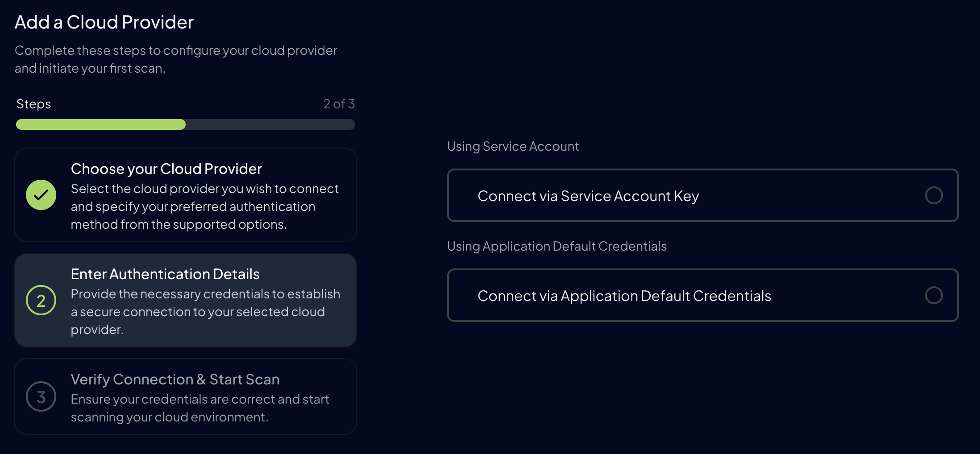Open the Verify Connection & Start Scan step card
Screen dimensions: 980x454
[186, 396]
